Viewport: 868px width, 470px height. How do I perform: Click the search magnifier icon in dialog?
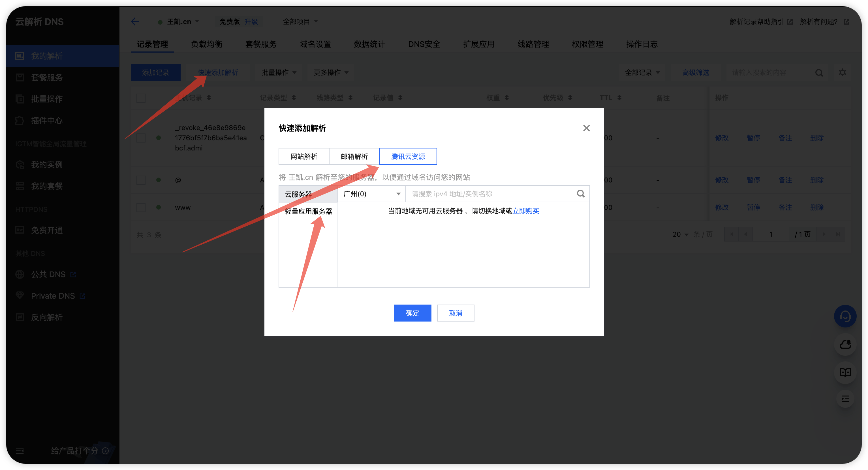580,194
